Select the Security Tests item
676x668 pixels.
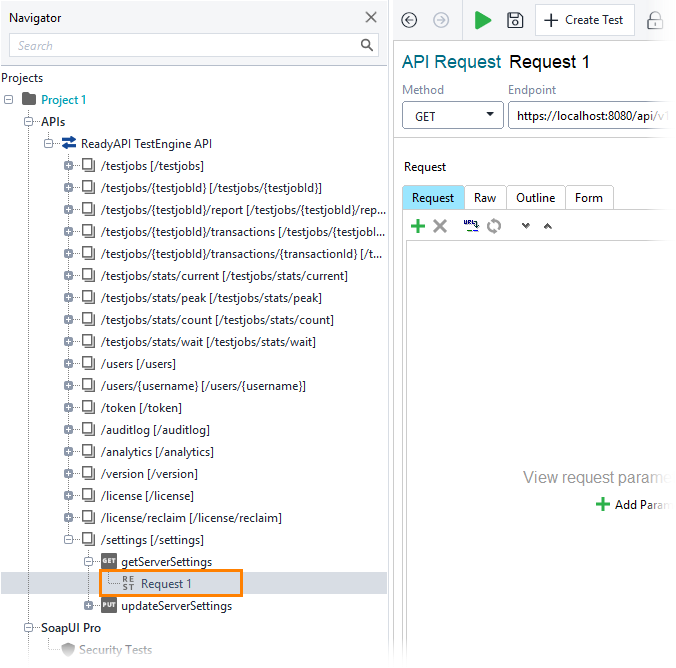point(116,650)
